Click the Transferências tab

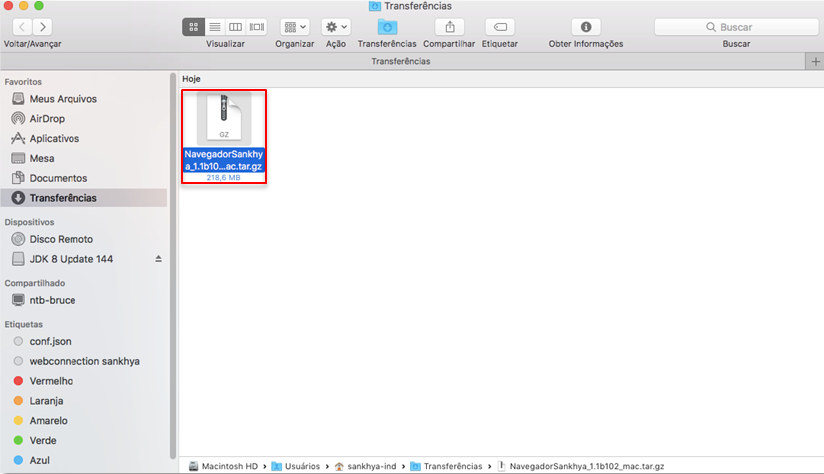[401, 61]
